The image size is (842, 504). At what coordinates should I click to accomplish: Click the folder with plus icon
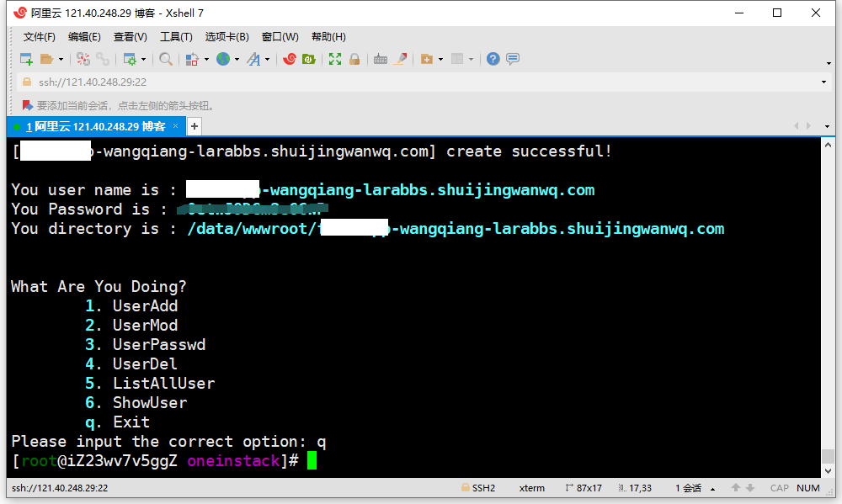click(x=427, y=59)
